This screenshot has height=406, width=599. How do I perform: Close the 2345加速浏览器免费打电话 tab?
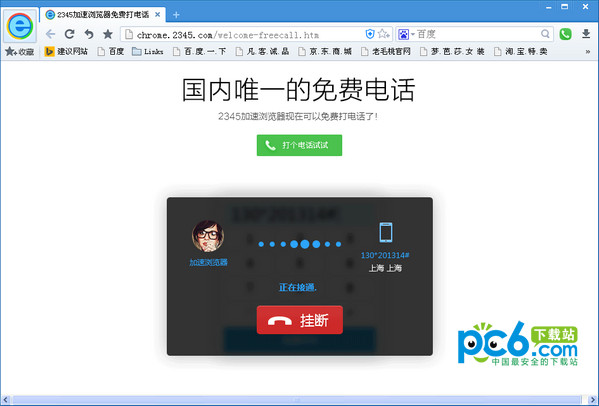tap(157, 15)
